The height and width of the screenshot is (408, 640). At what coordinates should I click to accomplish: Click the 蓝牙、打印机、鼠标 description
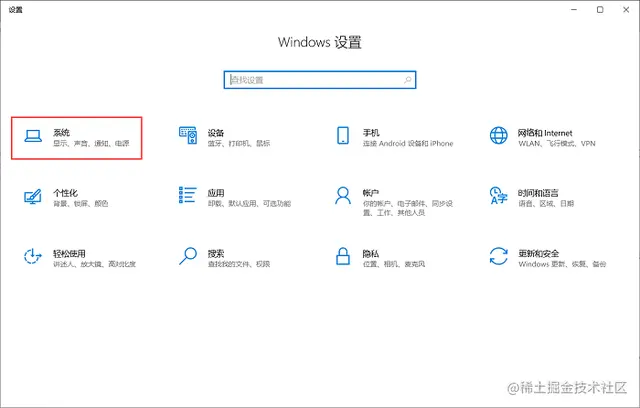(239, 144)
